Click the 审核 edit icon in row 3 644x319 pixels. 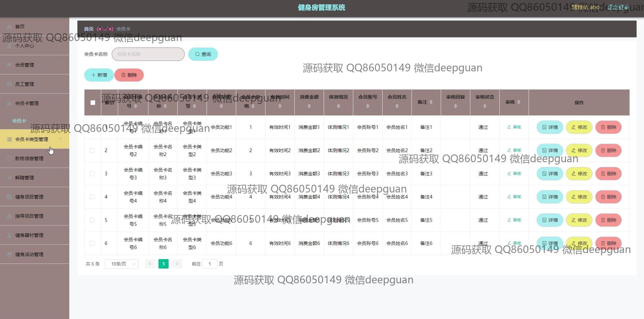[x=509, y=174]
